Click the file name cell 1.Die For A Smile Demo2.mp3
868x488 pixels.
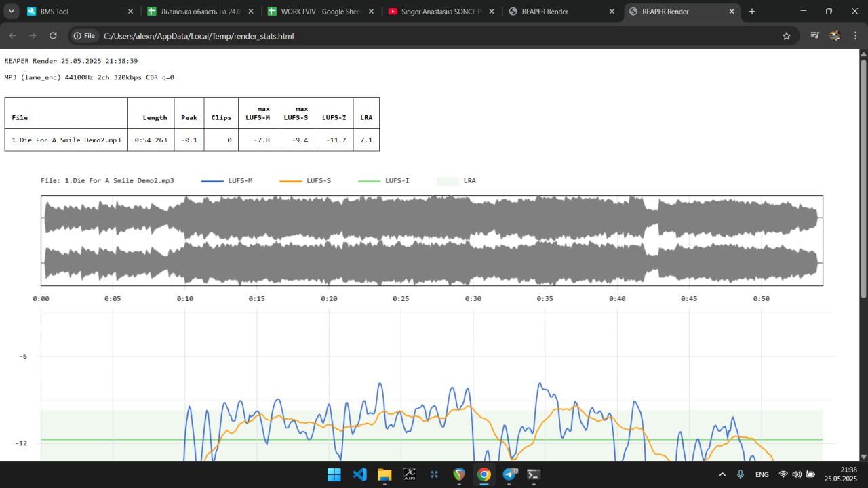(66, 140)
